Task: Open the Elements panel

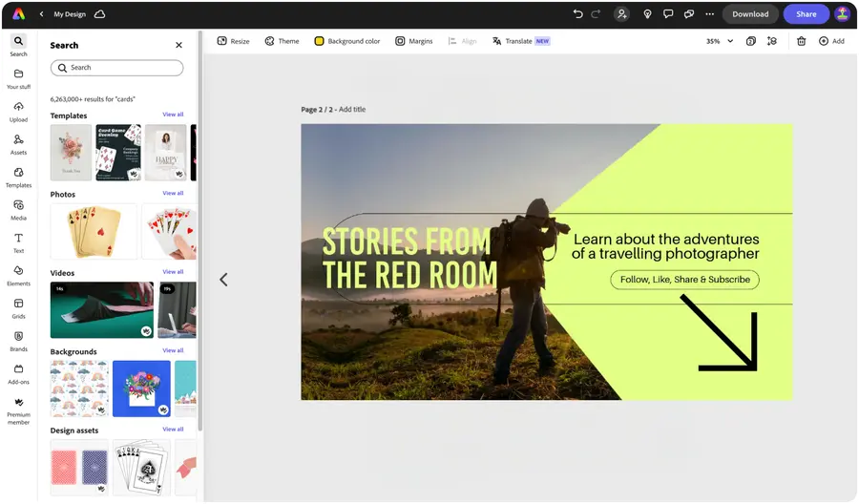Action: click(18, 275)
